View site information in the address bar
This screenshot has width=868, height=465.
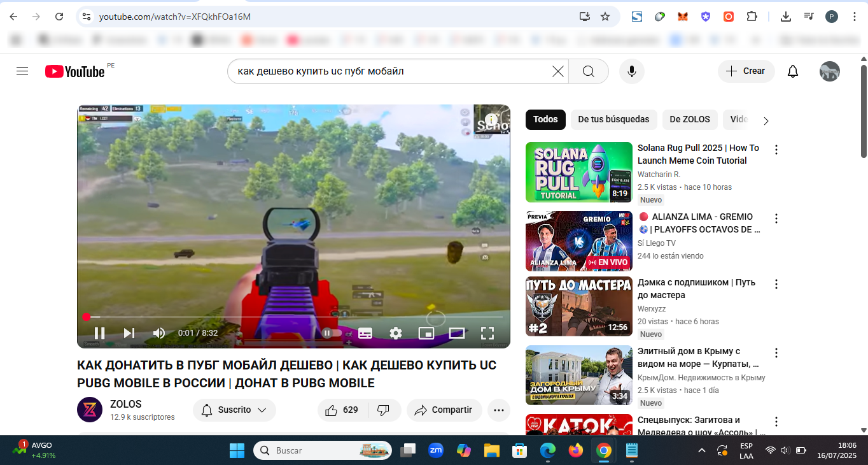tap(87, 17)
